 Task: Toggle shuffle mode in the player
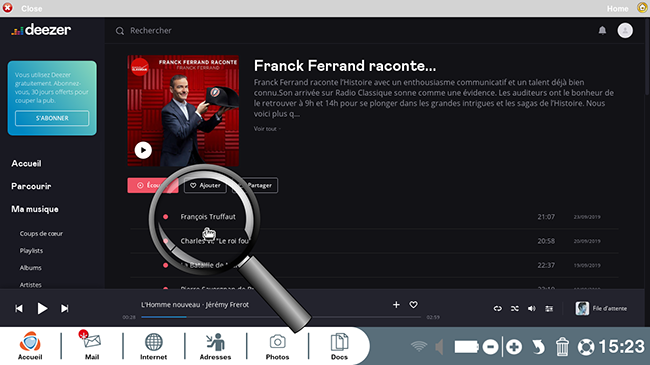pyautogui.click(x=514, y=308)
